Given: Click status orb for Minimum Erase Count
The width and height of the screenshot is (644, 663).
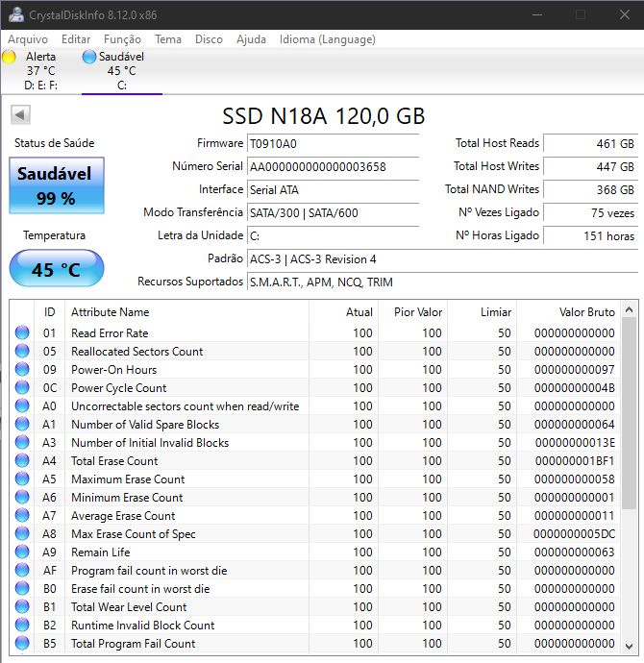Looking at the screenshot, I should 22,498.
